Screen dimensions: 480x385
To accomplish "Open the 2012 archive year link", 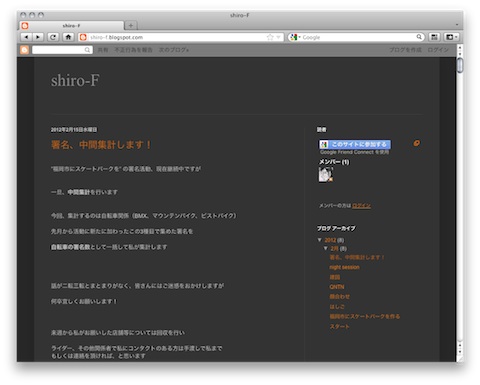I will coord(330,240).
